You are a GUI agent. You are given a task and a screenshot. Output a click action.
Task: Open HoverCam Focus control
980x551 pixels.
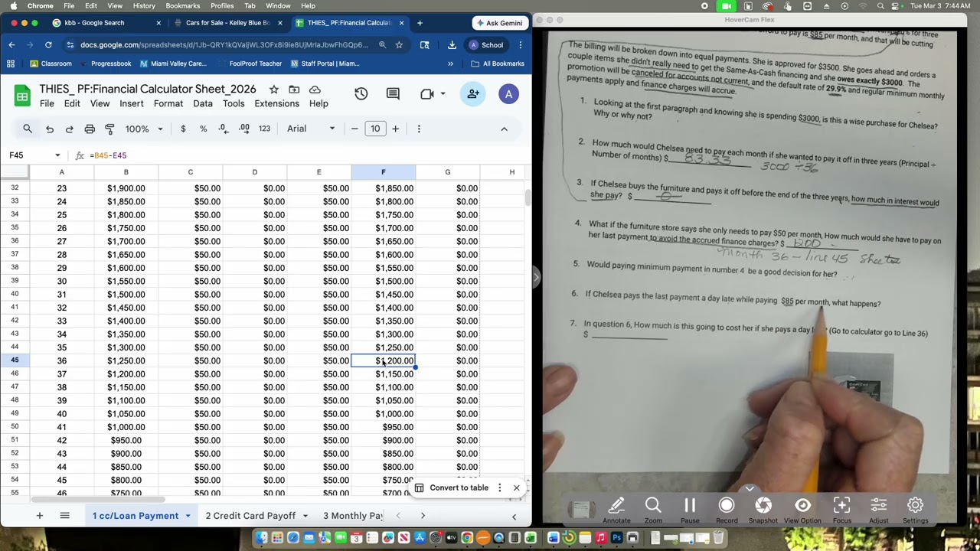point(841,509)
